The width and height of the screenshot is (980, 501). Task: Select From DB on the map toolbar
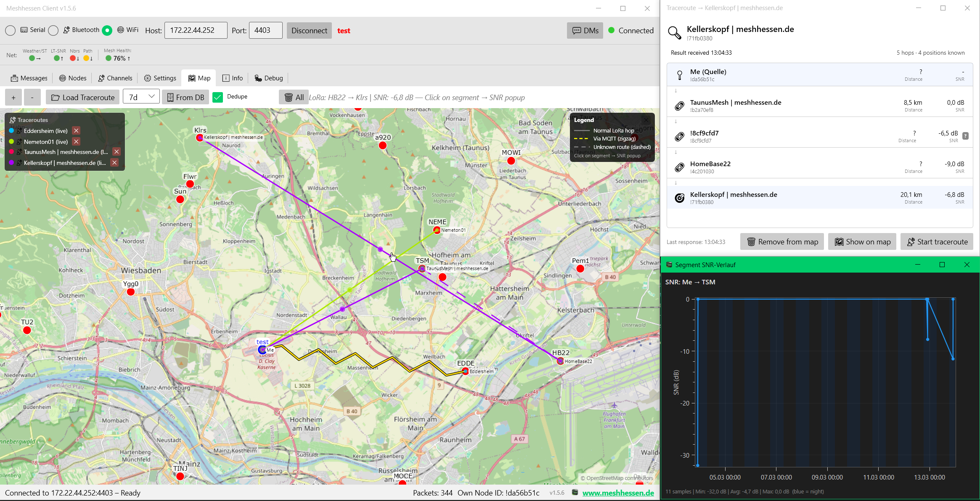coord(185,97)
